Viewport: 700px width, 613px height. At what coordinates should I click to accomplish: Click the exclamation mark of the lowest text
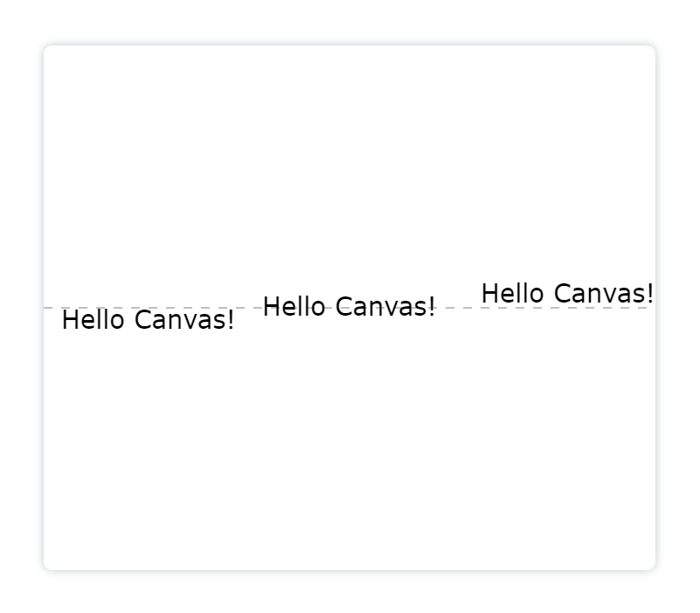(231, 320)
